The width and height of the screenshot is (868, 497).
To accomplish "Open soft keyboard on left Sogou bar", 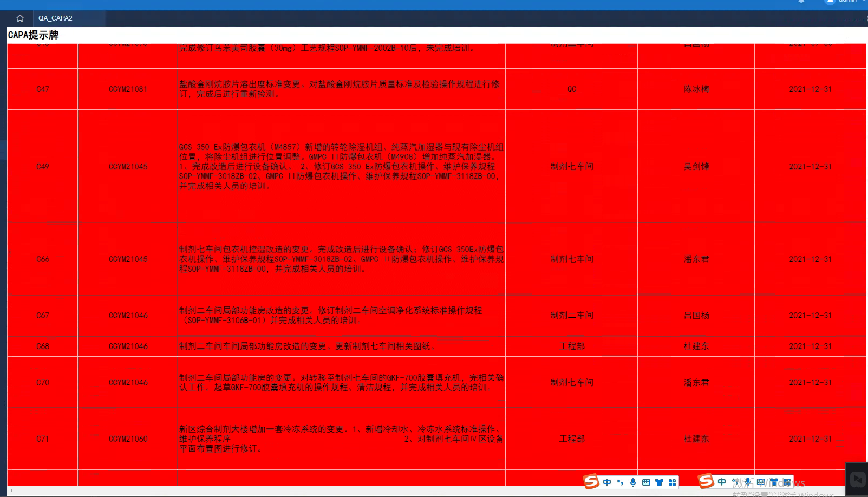I will tap(646, 482).
